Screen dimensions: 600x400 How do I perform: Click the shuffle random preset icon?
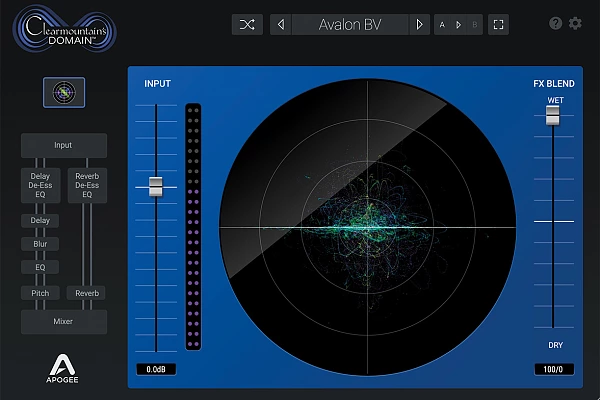[247, 25]
